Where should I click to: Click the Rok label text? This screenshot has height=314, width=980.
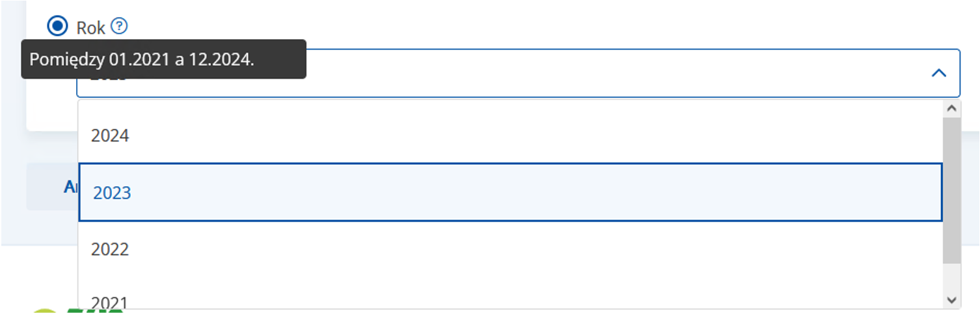pos(90,27)
